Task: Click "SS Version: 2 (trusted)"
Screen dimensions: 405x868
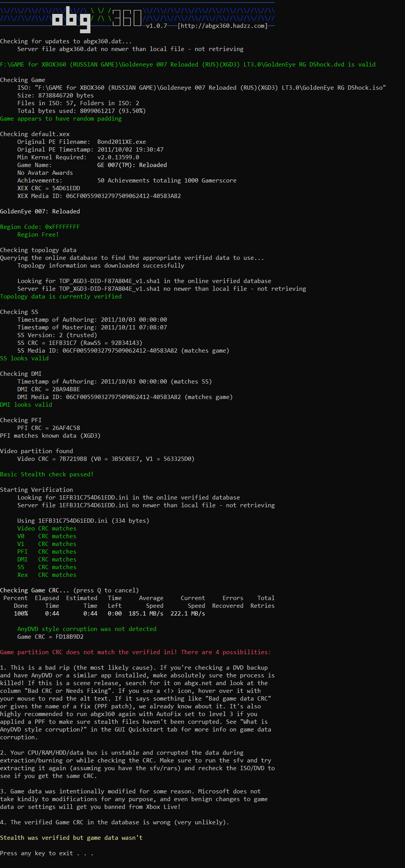Action: pyautogui.click(x=57, y=335)
